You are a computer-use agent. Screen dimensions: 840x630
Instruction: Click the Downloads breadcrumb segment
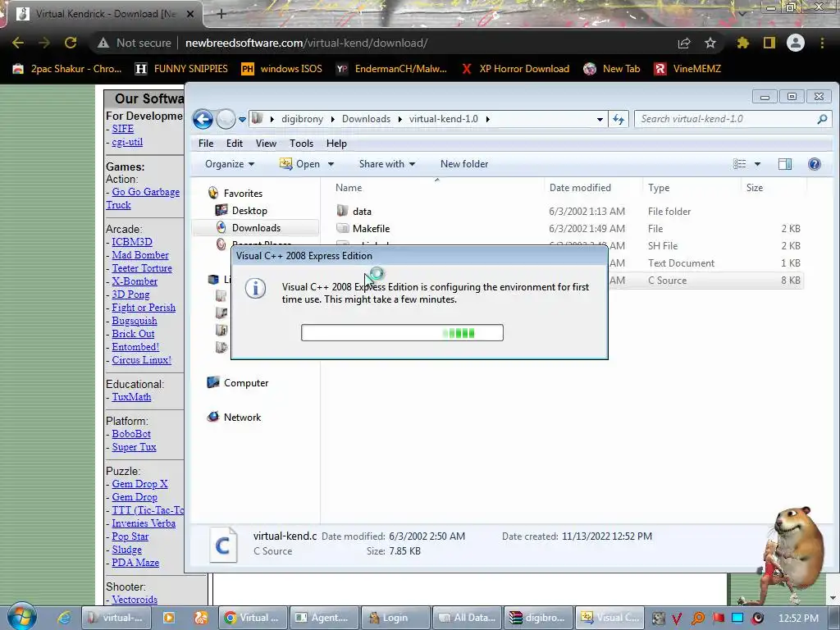(366, 119)
